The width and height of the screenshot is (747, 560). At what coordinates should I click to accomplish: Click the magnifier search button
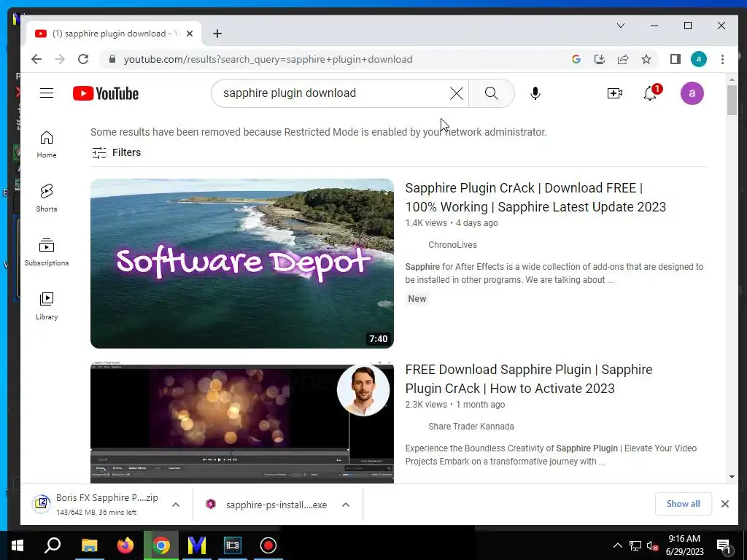pos(491,93)
